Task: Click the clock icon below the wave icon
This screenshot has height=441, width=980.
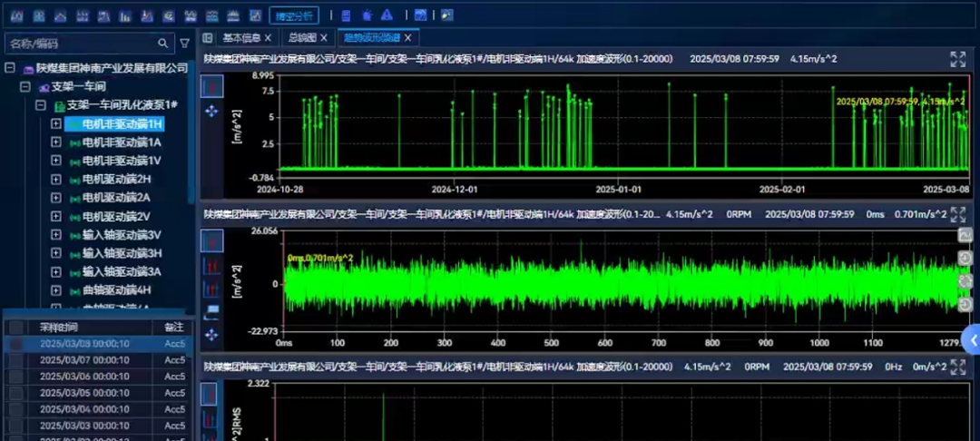Action: coord(965,258)
